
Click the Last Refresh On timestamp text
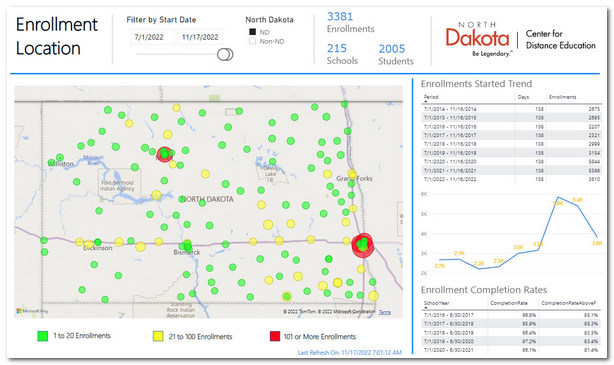click(x=349, y=352)
